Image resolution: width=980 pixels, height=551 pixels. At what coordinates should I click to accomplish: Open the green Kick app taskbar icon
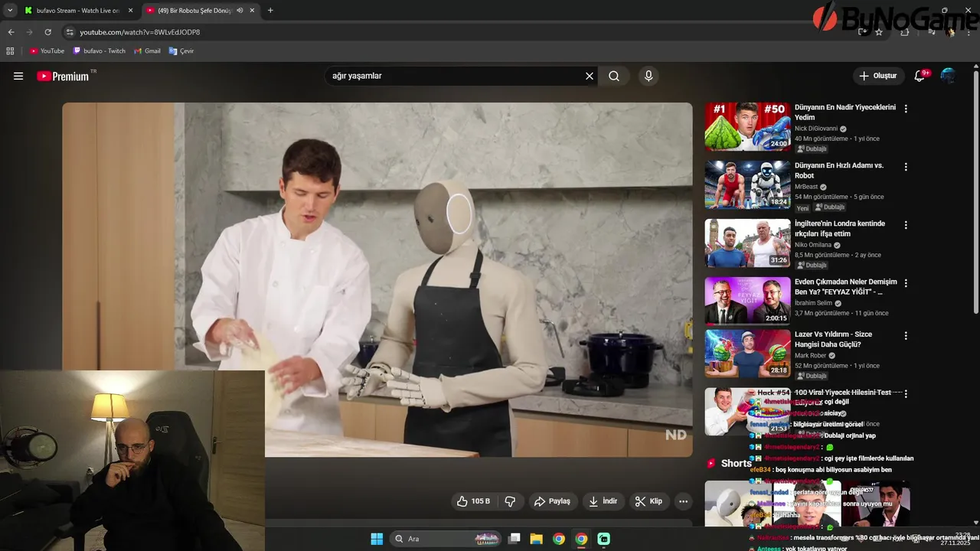(603, 539)
